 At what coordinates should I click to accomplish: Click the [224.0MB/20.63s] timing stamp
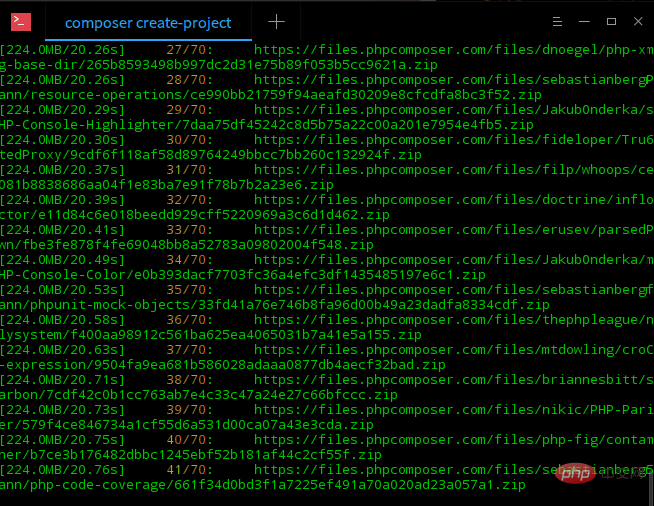62,350
